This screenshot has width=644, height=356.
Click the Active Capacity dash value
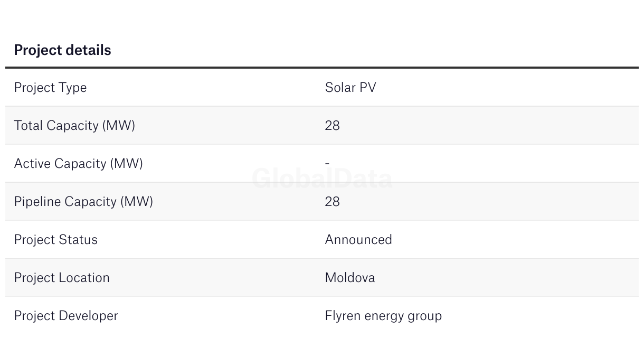pyautogui.click(x=327, y=164)
